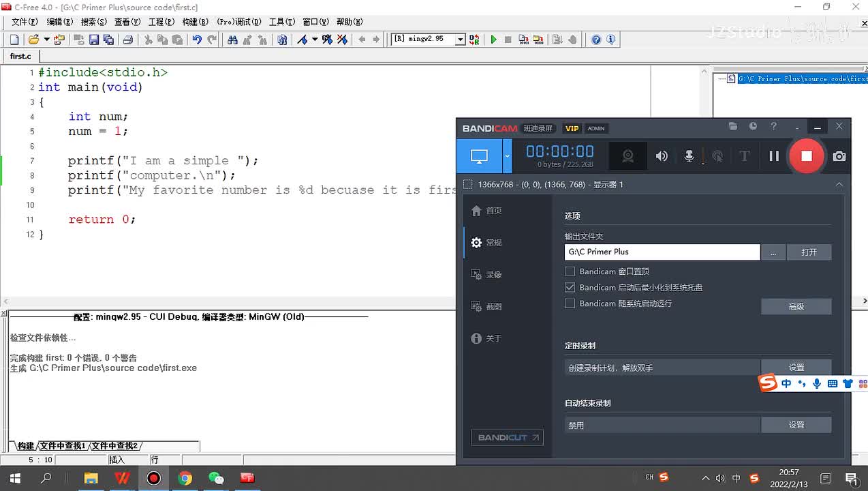Open the 编辑(E) menu
This screenshot has width=868, height=491.
pos(59,22)
